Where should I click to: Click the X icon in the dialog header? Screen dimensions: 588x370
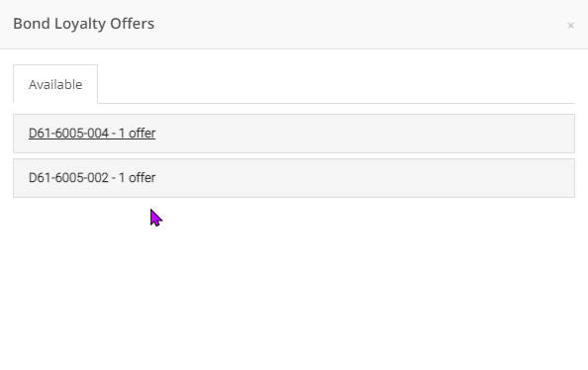click(570, 26)
